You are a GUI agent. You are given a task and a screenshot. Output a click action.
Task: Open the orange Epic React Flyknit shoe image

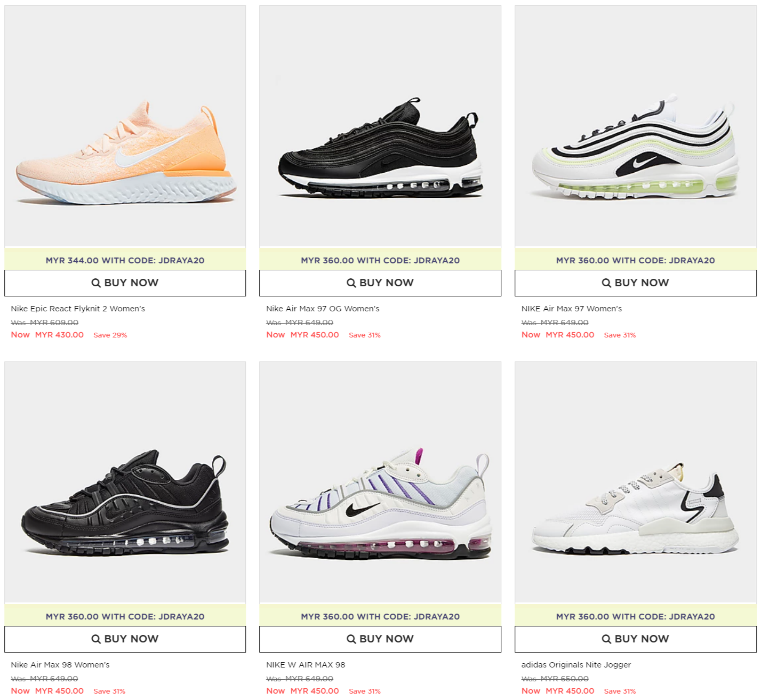click(x=125, y=126)
